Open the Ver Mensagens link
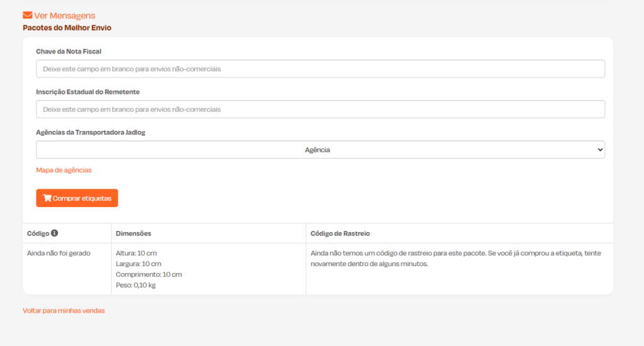 [58, 16]
